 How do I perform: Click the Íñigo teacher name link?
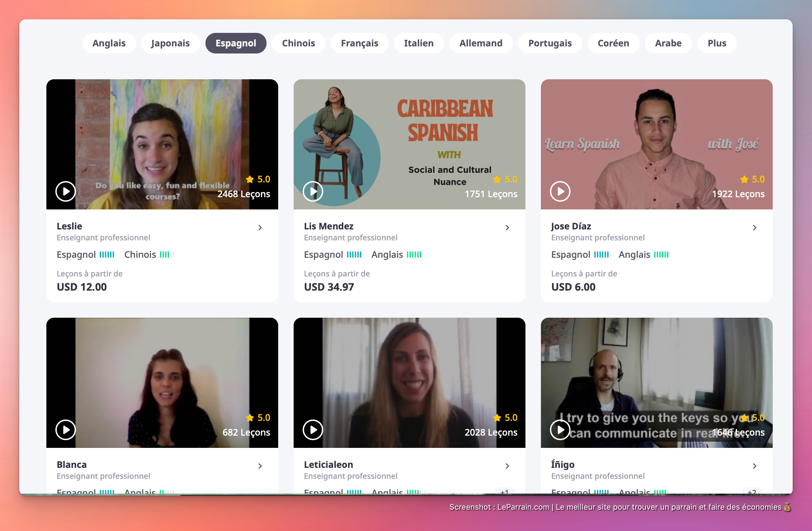pyautogui.click(x=562, y=464)
